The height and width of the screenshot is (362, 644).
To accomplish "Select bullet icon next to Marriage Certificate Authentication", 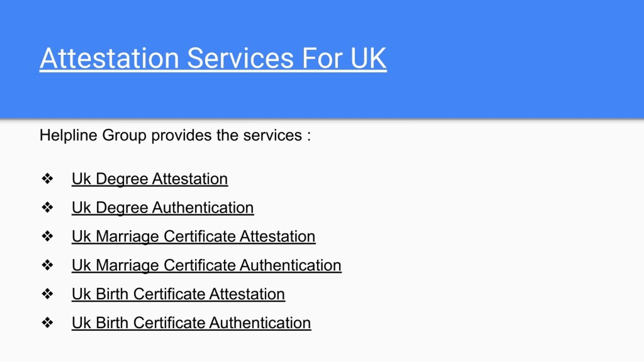I will coord(47,265).
